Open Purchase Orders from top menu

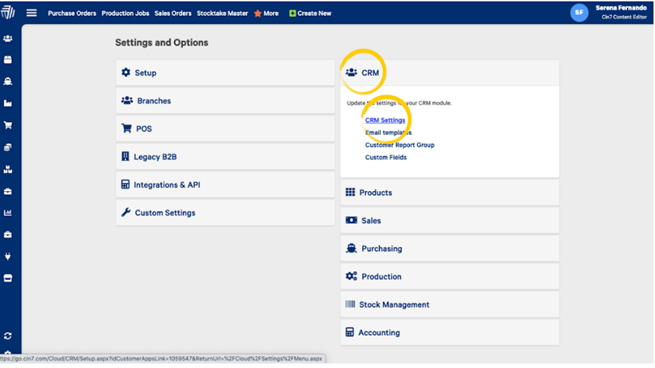(72, 13)
